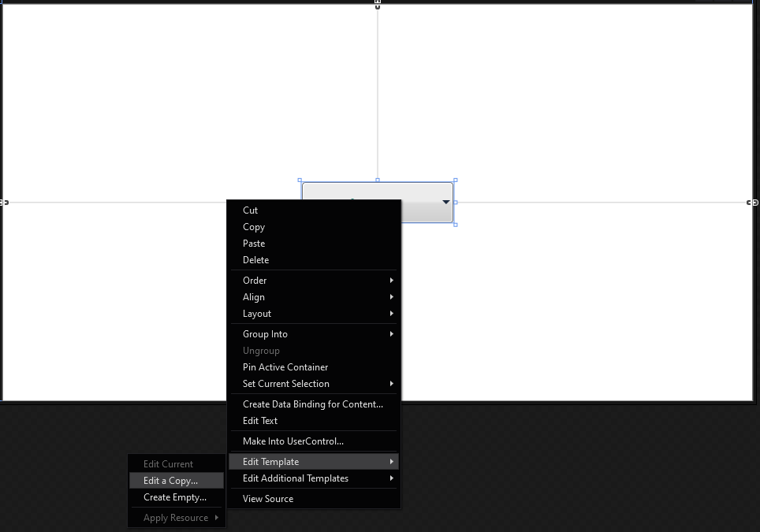Open the combo box dropdown arrow
Screen dimensions: 760x532
[446, 202]
